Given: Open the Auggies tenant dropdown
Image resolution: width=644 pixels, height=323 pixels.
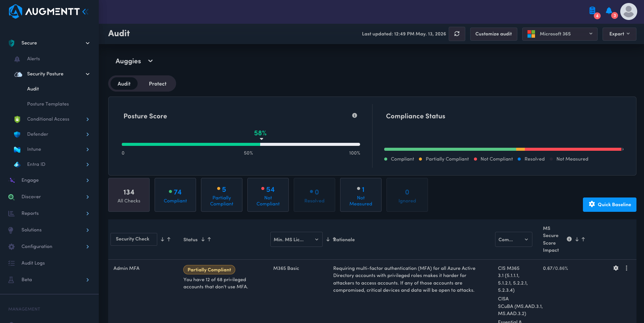Looking at the screenshot, I should point(134,61).
